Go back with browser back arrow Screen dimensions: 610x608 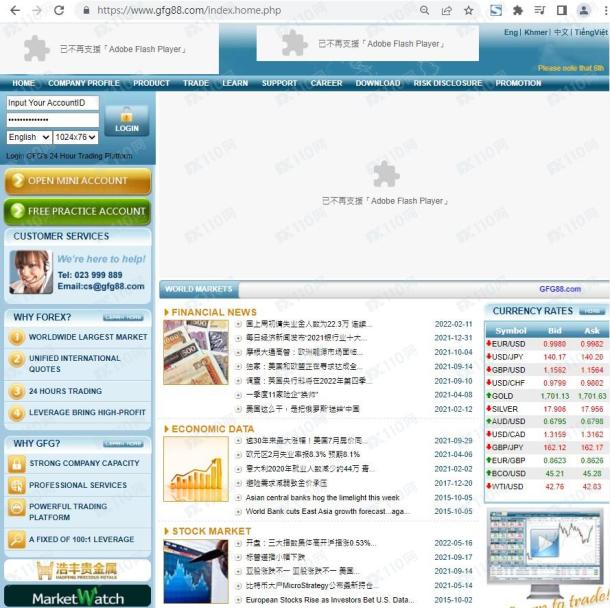(x=15, y=11)
